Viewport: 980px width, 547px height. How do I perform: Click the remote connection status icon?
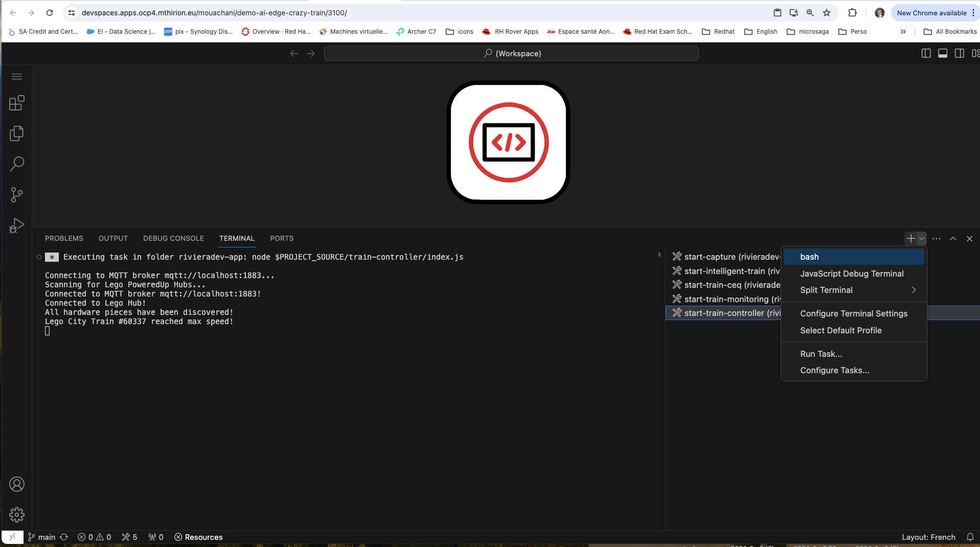coord(12,537)
